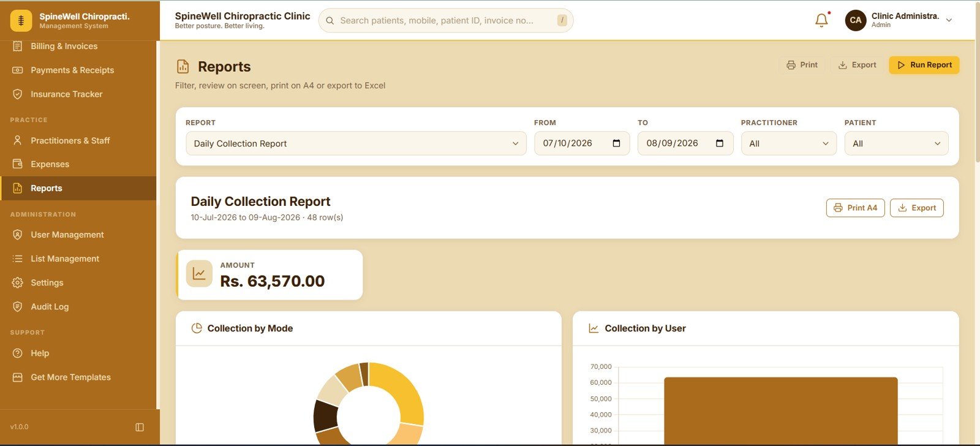Expand the Clinic Administrator account menu chevron

(949, 20)
